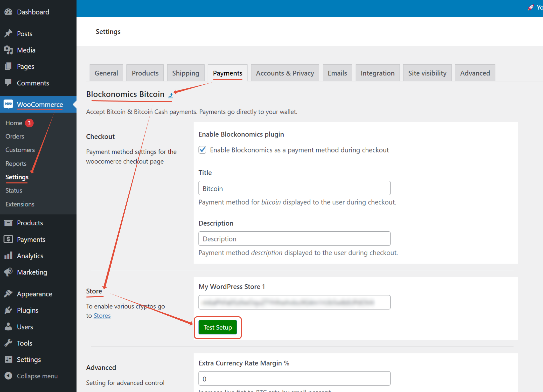Click the Marketing megaphone icon
Viewport: 543px width, 392px height.
click(8, 272)
